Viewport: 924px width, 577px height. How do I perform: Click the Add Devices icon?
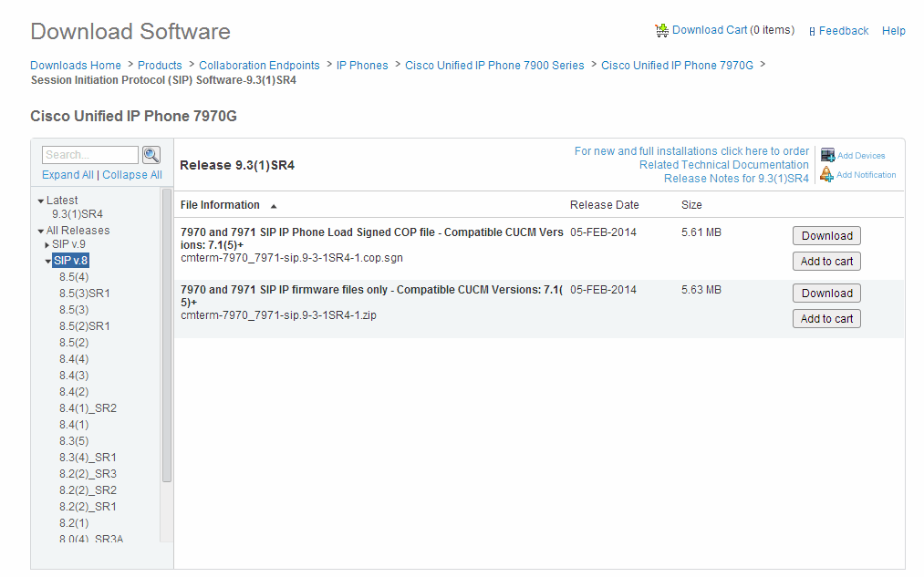pos(827,156)
